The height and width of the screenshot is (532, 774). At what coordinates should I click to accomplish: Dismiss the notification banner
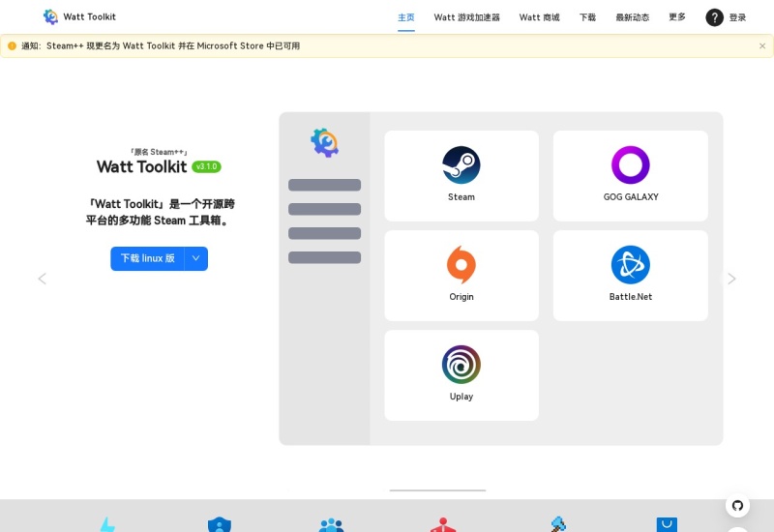pos(761,45)
